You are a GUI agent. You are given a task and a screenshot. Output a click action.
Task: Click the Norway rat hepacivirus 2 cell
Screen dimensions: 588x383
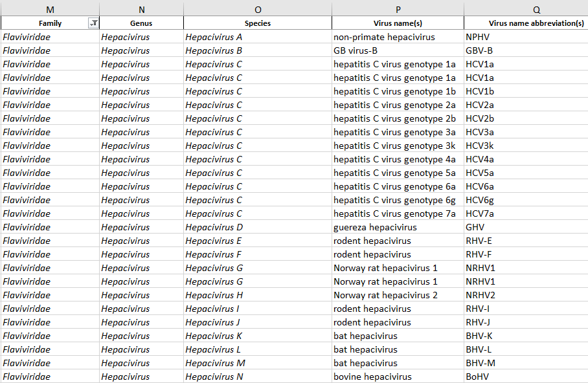[398, 295]
